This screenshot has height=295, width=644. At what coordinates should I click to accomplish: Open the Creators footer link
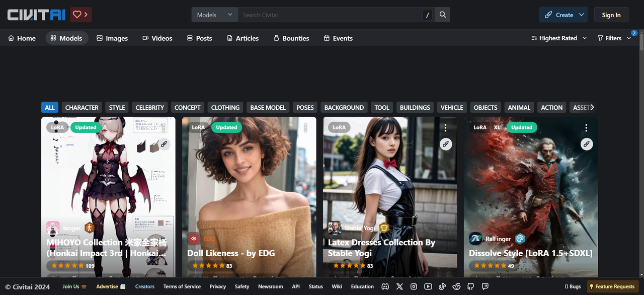tap(145, 286)
